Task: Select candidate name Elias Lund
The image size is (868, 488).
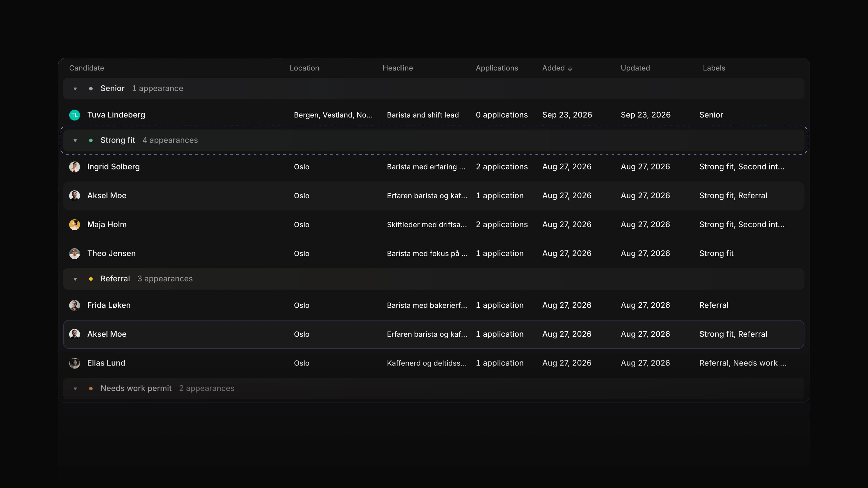Action: click(106, 363)
